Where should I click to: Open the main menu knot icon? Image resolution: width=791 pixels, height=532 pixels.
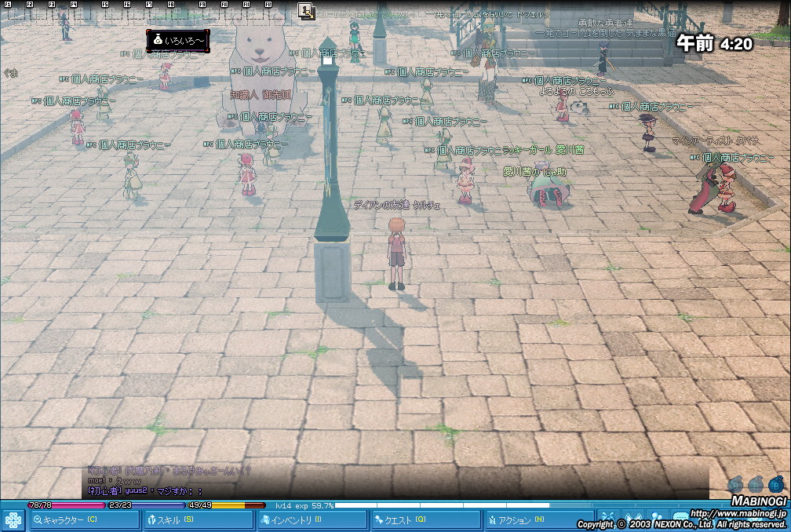point(13,520)
